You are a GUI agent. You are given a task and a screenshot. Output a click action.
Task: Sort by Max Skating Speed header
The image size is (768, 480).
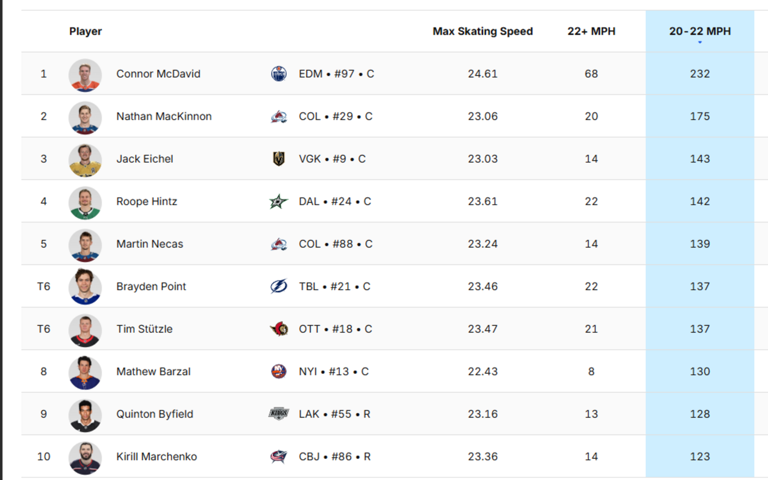(x=482, y=31)
